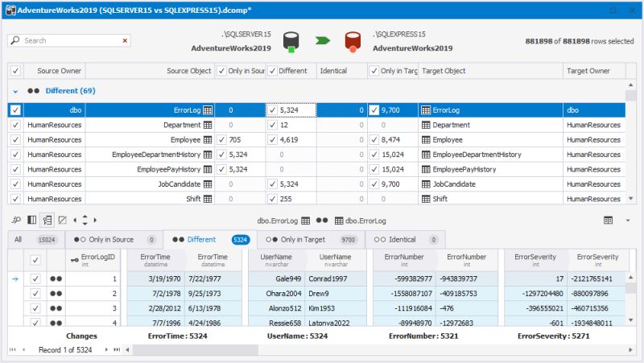Clear search with the red X
This screenshot has height=363, width=644.
[x=125, y=40]
